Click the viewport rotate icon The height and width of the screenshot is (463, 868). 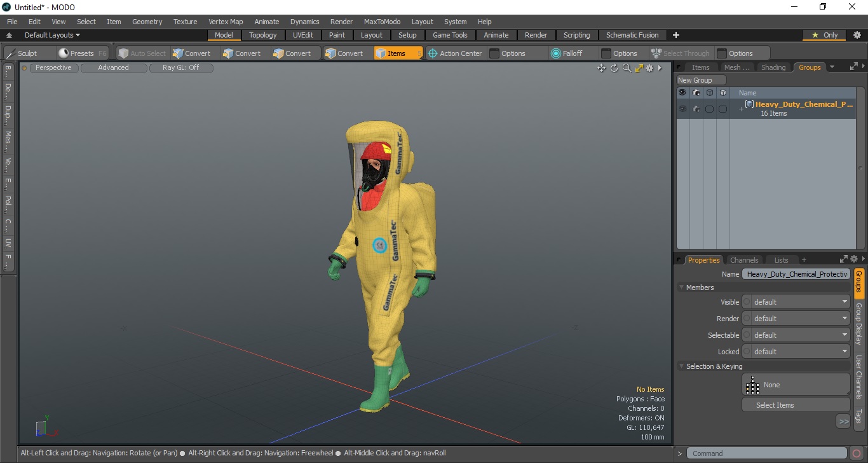point(614,68)
